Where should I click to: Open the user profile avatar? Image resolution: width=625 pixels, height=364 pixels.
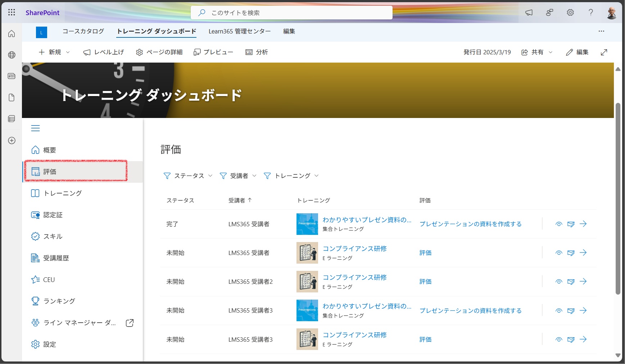pyautogui.click(x=611, y=13)
